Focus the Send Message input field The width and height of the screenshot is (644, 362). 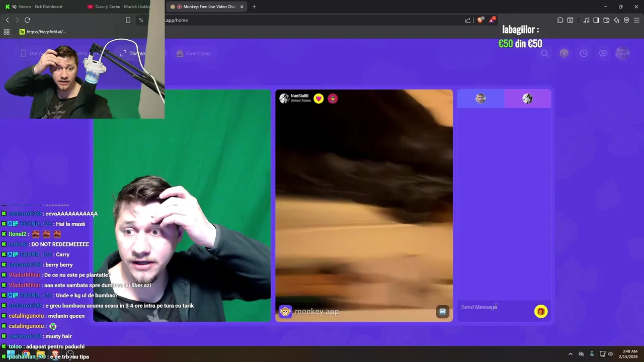point(496,307)
